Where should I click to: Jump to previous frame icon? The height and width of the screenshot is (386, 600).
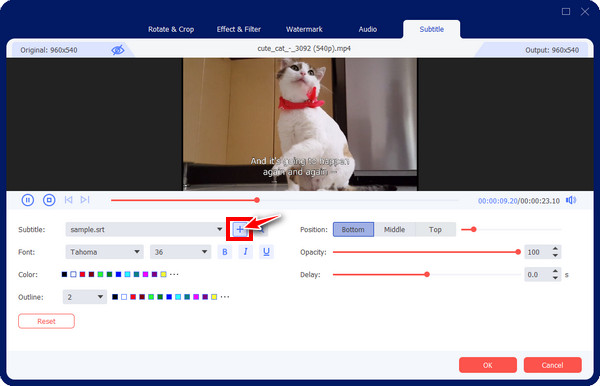68,200
